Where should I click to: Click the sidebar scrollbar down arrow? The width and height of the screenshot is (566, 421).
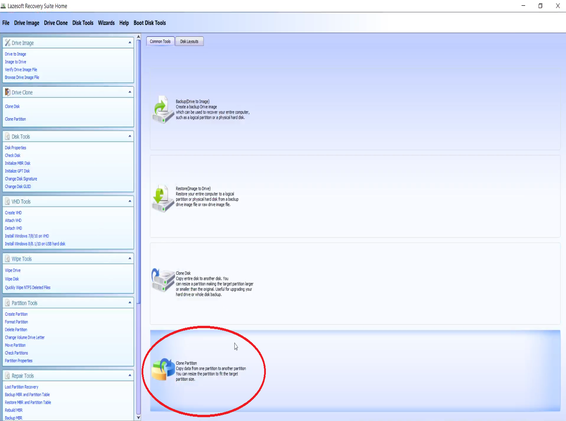click(138, 417)
